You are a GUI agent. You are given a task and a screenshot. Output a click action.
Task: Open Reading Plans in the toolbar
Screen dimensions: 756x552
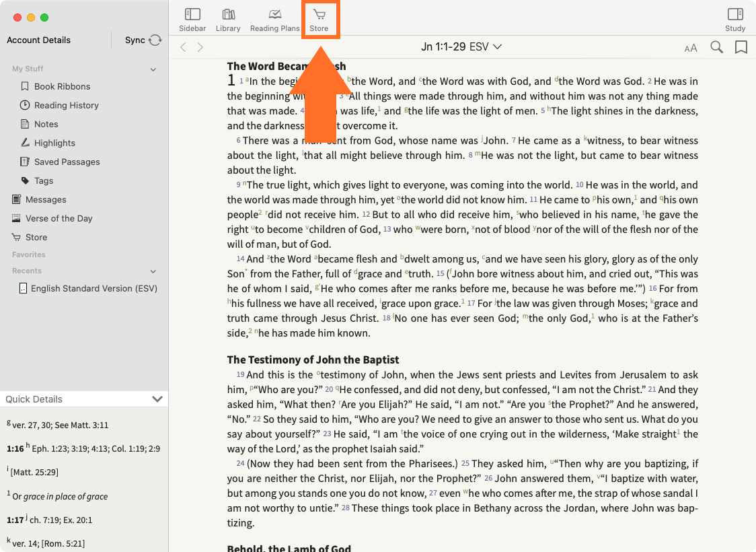274,20
